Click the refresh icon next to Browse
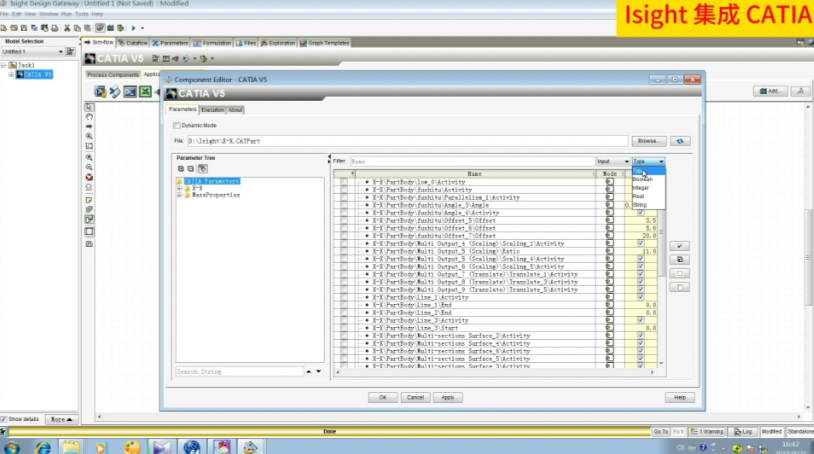This screenshot has width=814, height=454. tap(681, 141)
